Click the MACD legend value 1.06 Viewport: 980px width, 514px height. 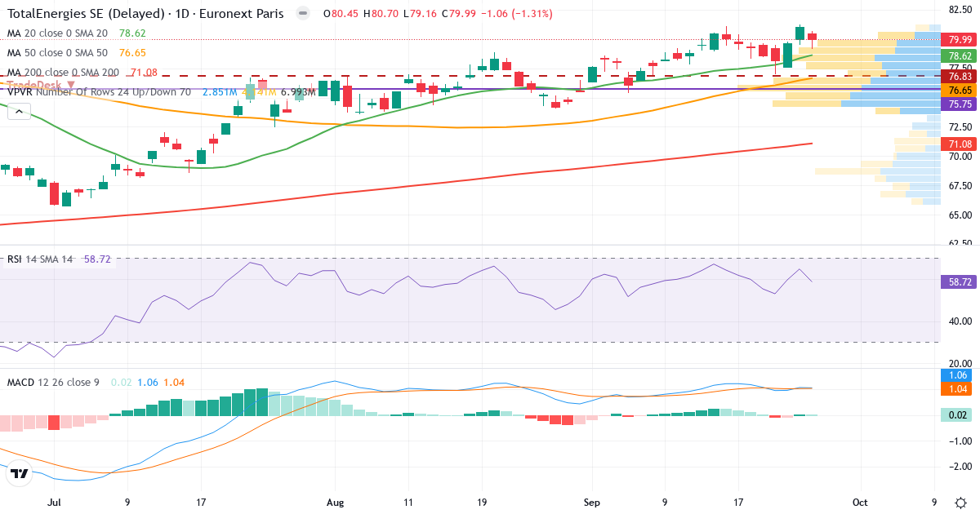click(147, 382)
